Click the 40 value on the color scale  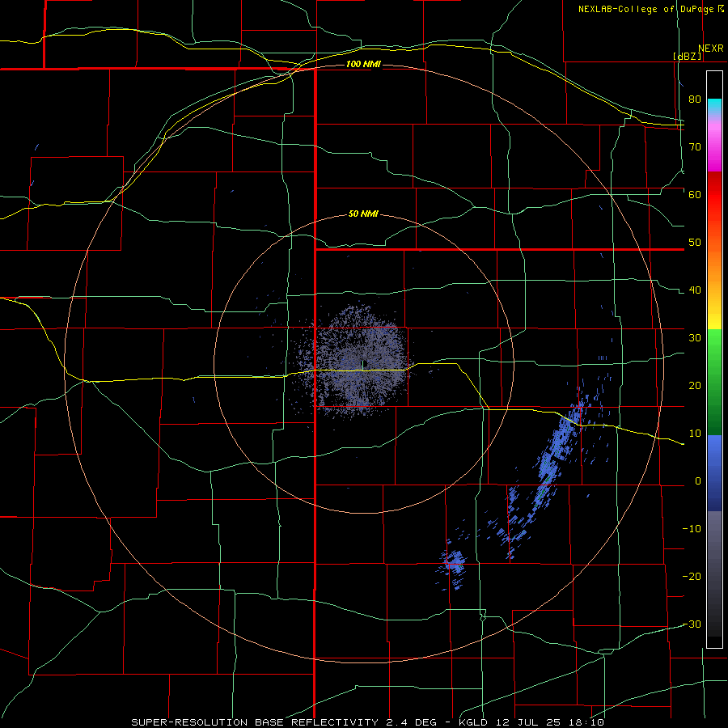[695, 290]
